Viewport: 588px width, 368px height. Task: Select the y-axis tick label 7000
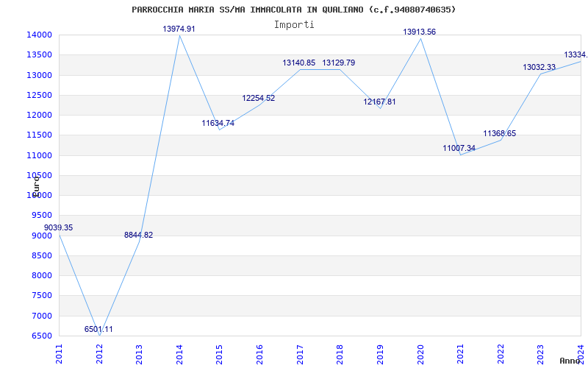(41, 316)
